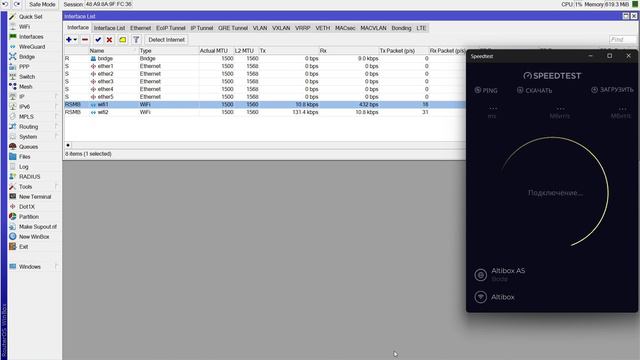Click the Redo arrow at top left
Screen dimensions: 640x360
[17, 4]
